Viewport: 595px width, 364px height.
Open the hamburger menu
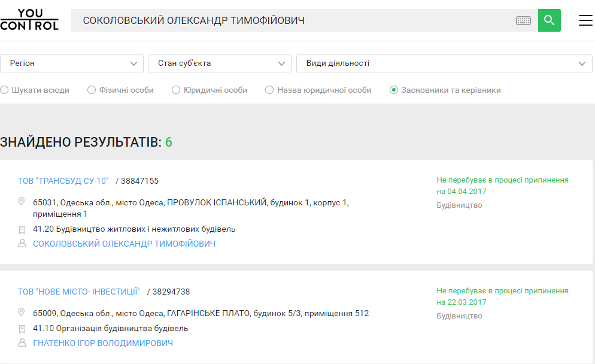[x=585, y=20]
